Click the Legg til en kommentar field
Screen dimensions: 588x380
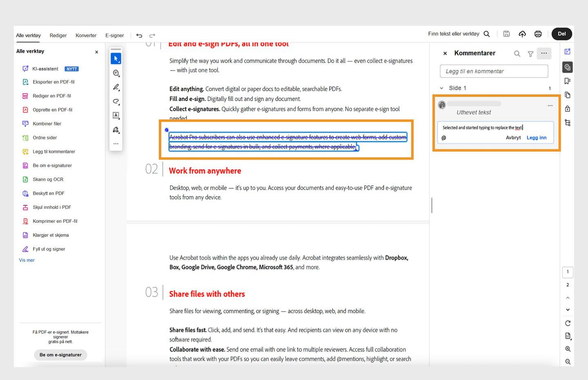point(494,71)
